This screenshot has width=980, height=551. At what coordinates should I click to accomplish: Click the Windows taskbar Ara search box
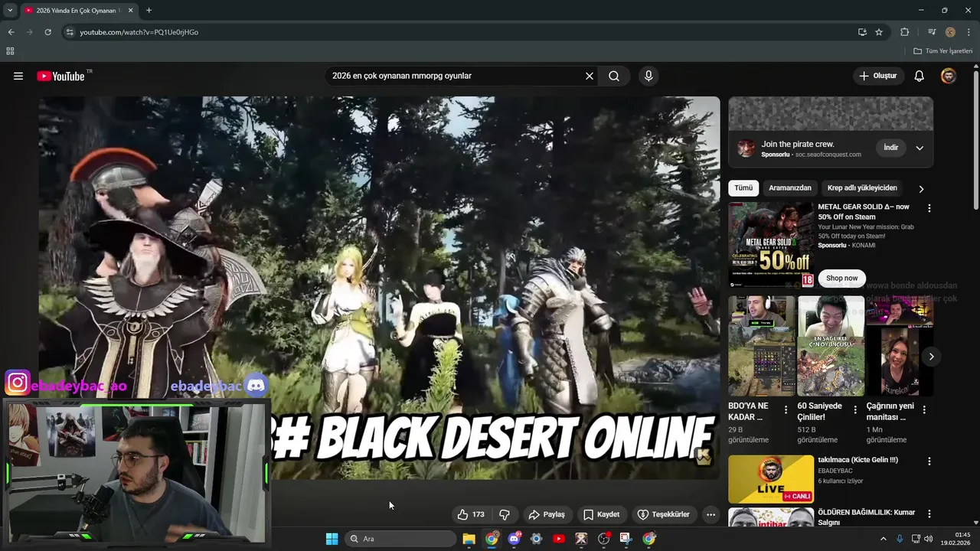tap(400, 539)
